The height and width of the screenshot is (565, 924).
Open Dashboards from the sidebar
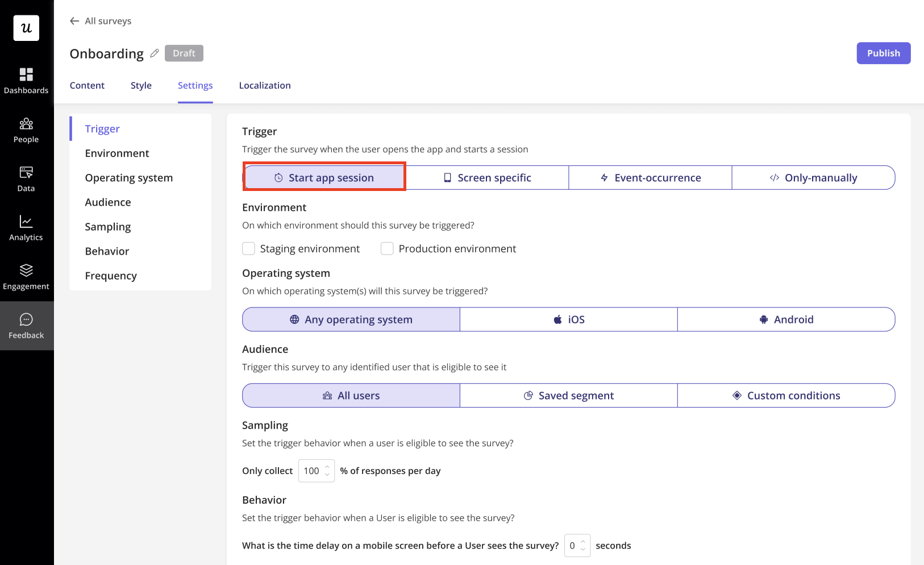pos(26,81)
